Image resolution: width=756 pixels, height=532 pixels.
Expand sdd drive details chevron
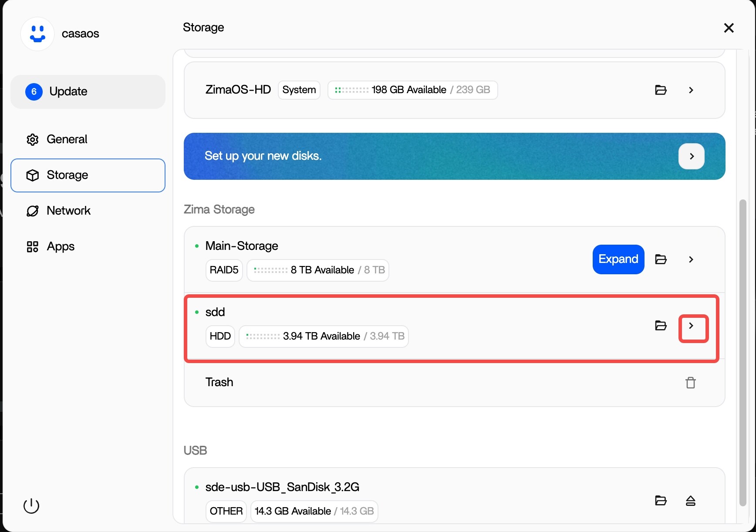coord(692,326)
